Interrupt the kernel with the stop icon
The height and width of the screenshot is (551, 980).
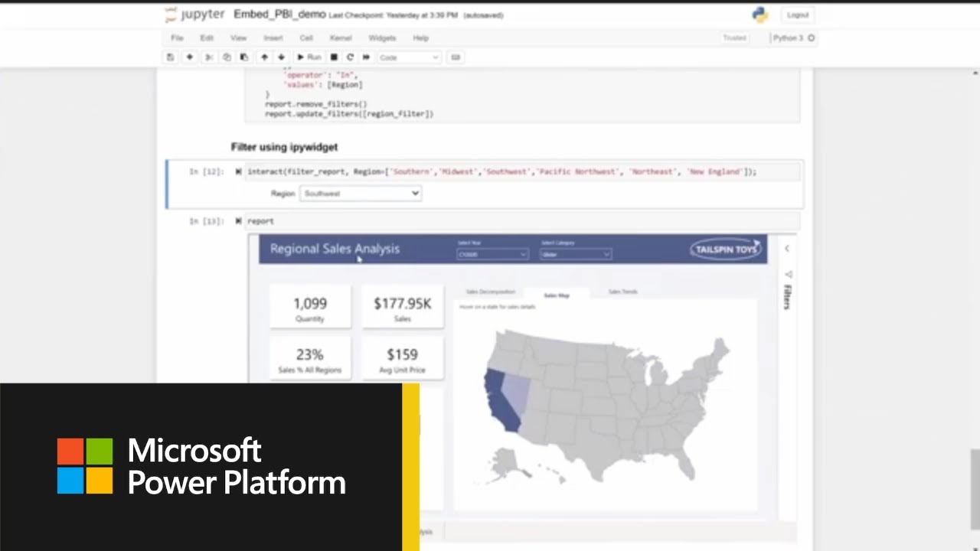[334, 57]
